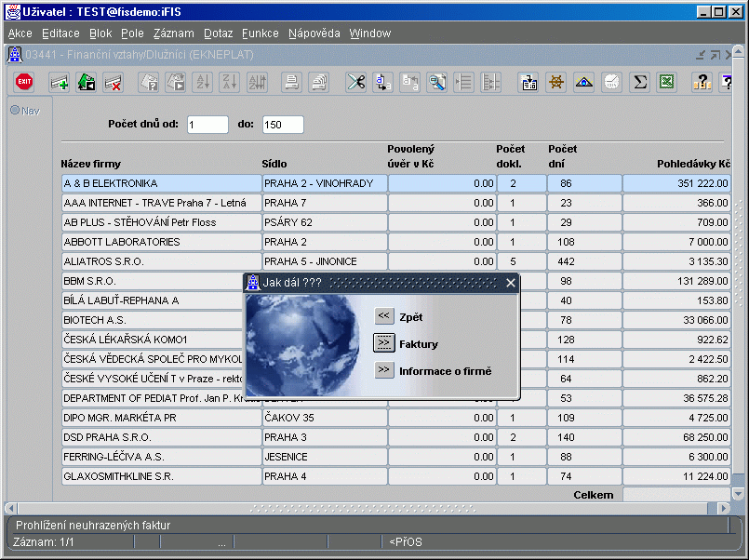Screen dimensions: 749x560
Task: Click the delete record icon with red X
Action: (x=114, y=82)
